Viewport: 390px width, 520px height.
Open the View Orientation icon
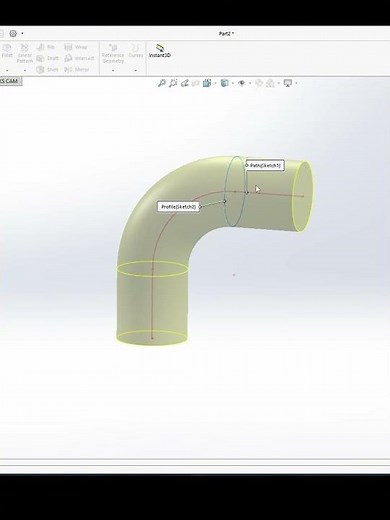pos(207,83)
